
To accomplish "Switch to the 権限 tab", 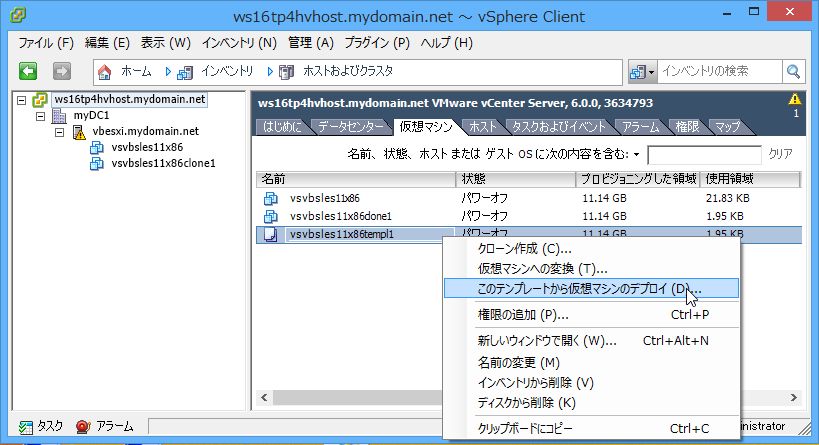I will pyautogui.click(x=687, y=127).
